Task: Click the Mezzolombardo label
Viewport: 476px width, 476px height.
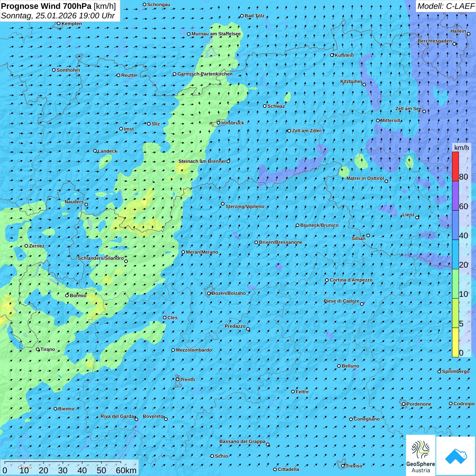Action: [x=194, y=350]
